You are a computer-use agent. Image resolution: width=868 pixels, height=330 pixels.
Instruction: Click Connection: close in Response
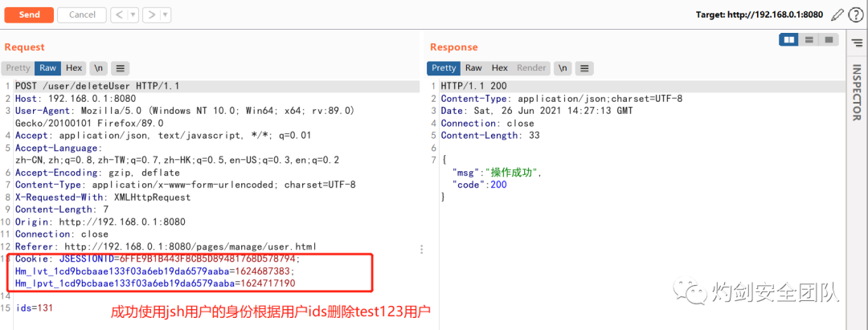pyautogui.click(x=487, y=124)
